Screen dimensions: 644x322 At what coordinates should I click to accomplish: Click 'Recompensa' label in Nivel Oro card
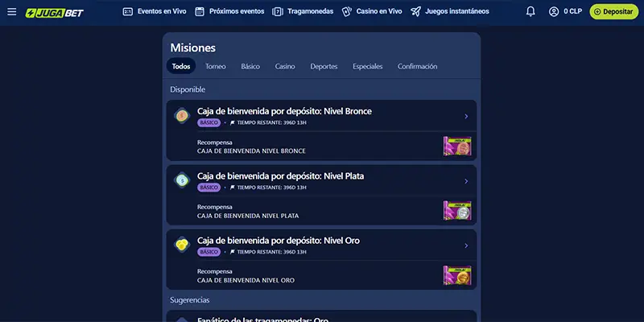click(x=215, y=271)
